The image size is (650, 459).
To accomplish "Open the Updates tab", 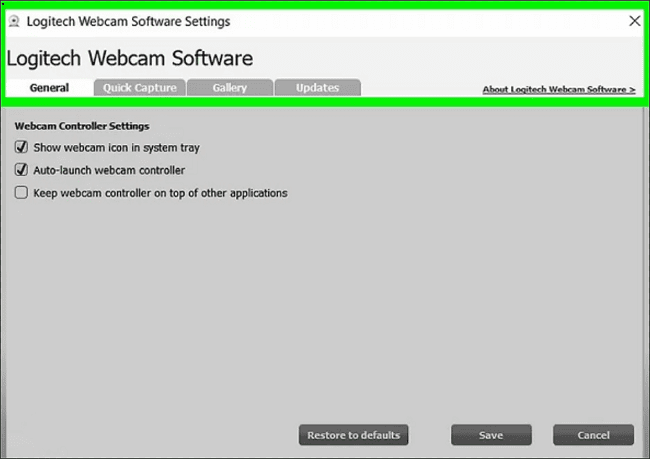I will 318,87.
